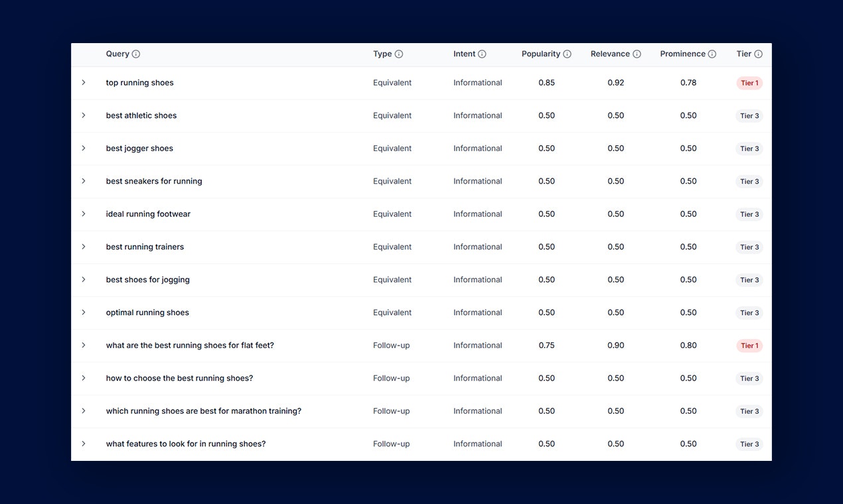Image resolution: width=843 pixels, height=504 pixels.
Task: Sort the table by the Popularity column header
Action: pos(542,54)
